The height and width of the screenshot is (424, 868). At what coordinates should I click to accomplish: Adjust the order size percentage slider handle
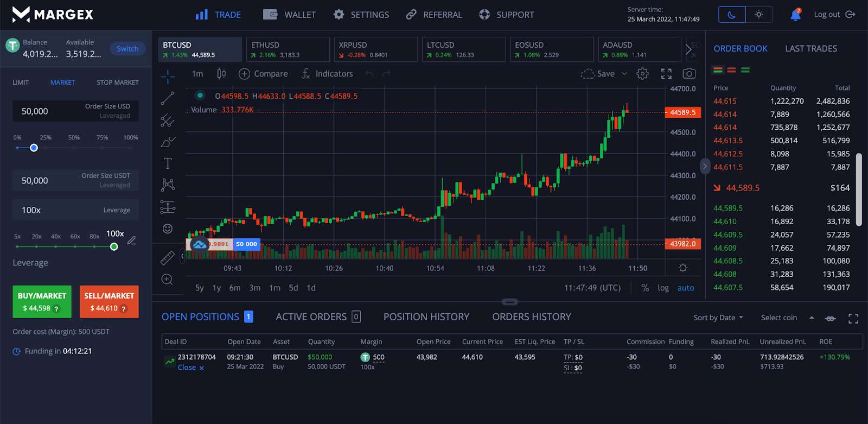point(34,148)
